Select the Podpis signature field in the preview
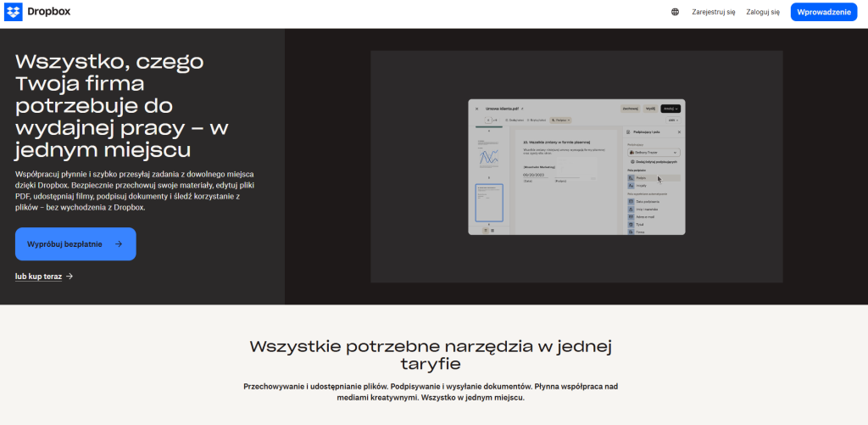868x425 pixels. (x=654, y=178)
